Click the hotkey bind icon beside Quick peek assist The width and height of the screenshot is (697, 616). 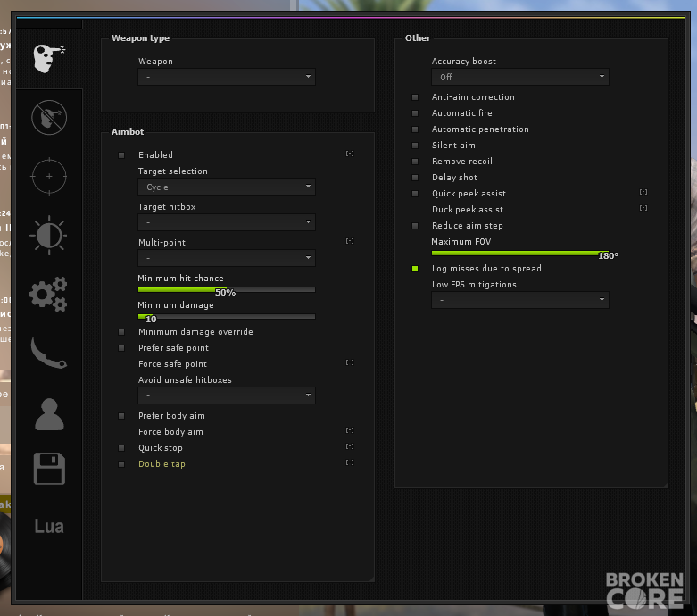(x=643, y=192)
